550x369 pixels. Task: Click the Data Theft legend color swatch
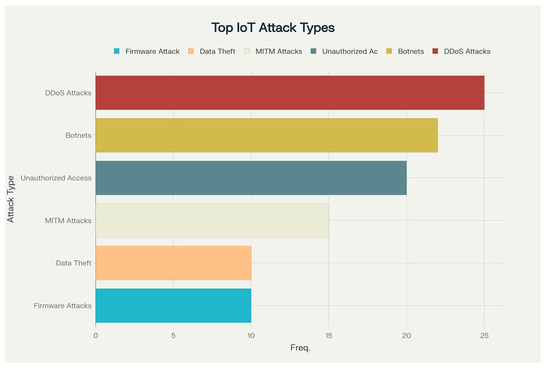191,51
